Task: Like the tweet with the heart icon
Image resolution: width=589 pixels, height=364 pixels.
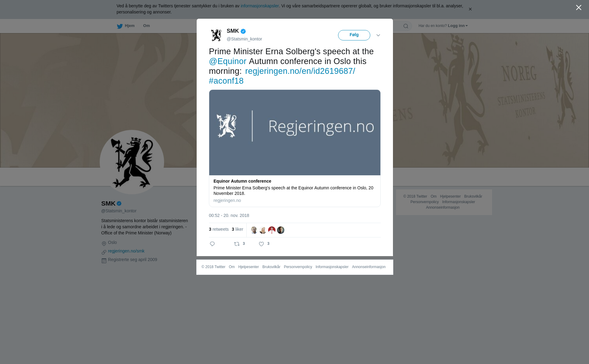Action: 261,244
